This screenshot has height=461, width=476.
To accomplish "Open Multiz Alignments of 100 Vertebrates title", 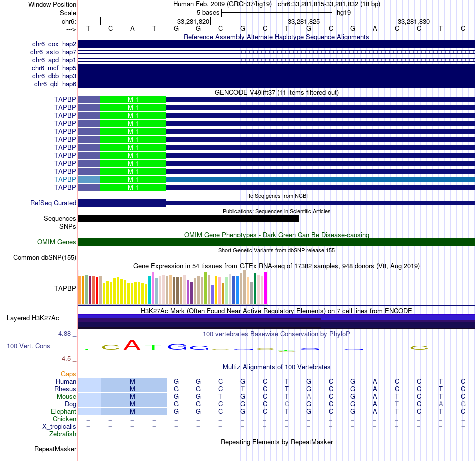I will point(277,367).
